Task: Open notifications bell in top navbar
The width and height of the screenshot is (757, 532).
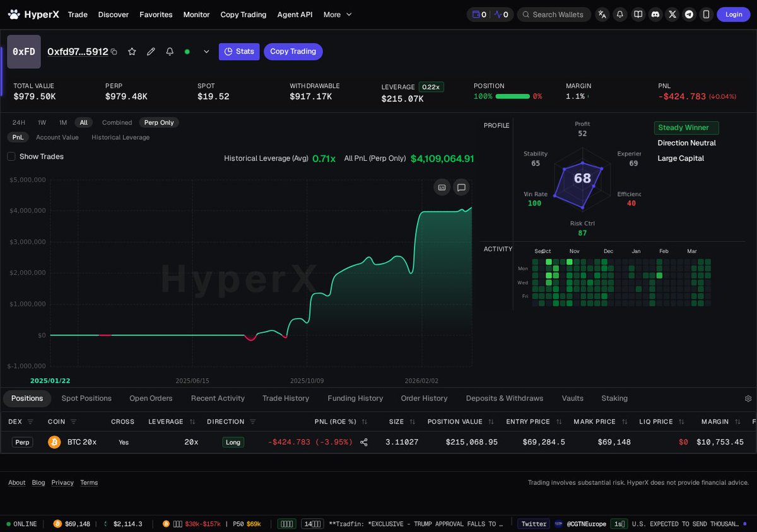Action: (x=620, y=14)
